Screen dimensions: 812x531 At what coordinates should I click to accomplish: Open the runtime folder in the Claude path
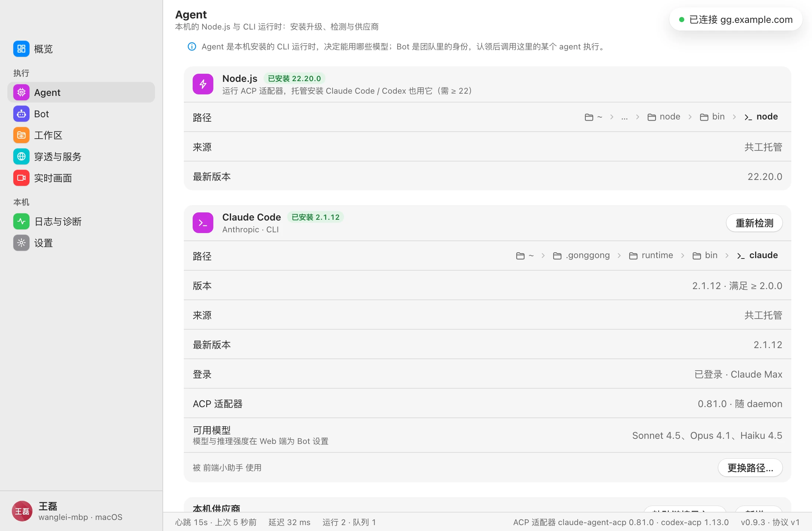click(651, 255)
